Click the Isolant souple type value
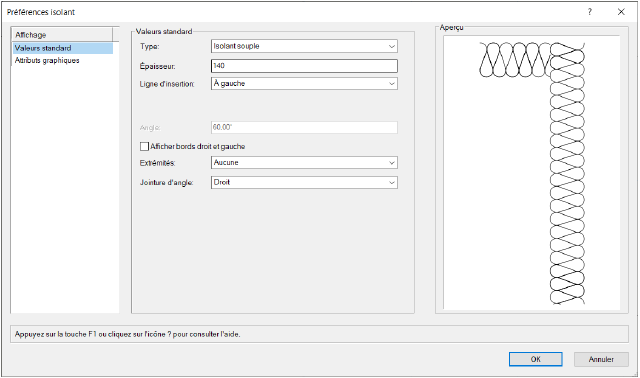 pyautogui.click(x=236, y=46)
